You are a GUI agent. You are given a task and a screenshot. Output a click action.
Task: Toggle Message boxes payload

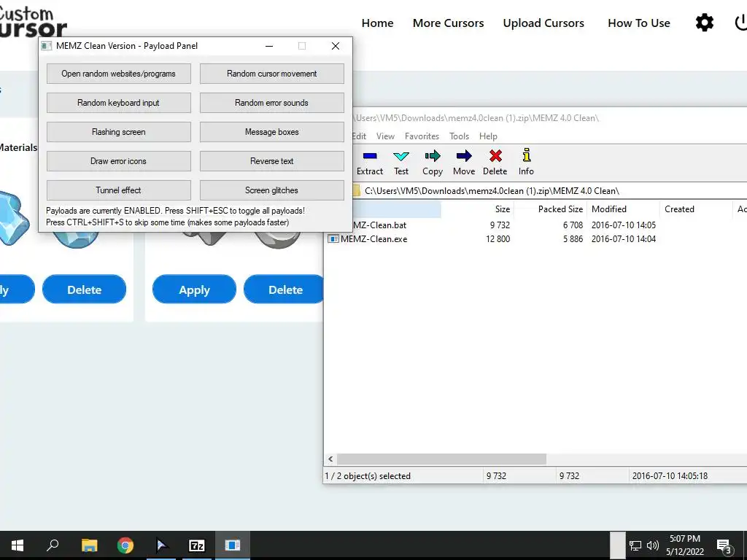tap(272, 132)
